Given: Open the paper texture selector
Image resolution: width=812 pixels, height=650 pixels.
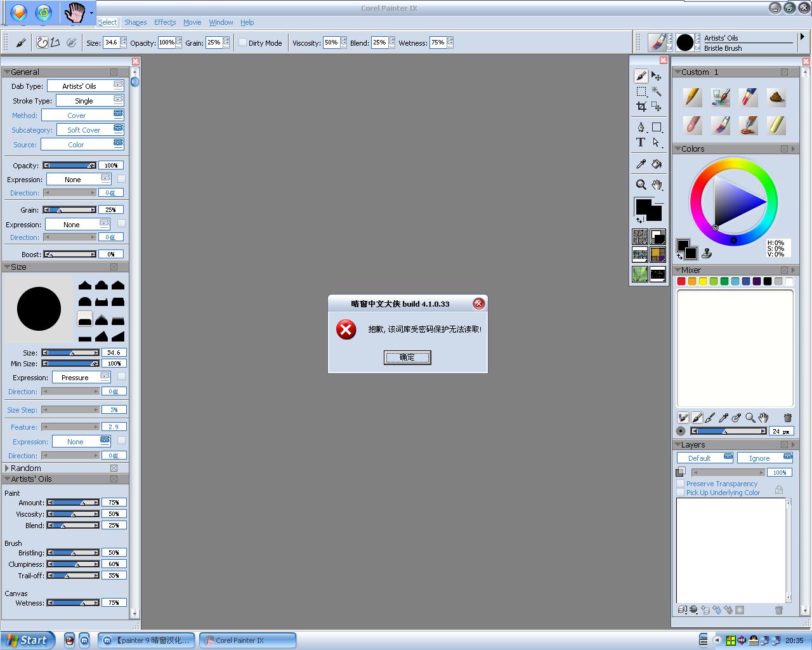Looking at the screenshot, I should click(x=640, y=237).
